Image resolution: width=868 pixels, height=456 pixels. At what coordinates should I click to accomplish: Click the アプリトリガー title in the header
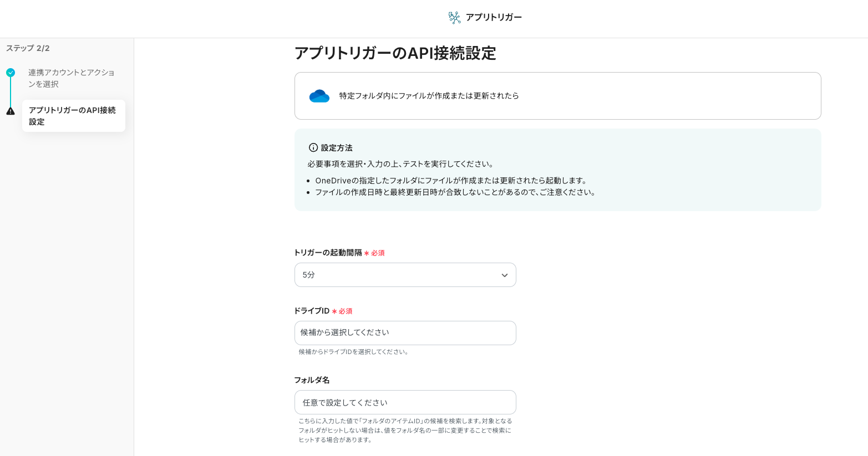tap(494, 17)
